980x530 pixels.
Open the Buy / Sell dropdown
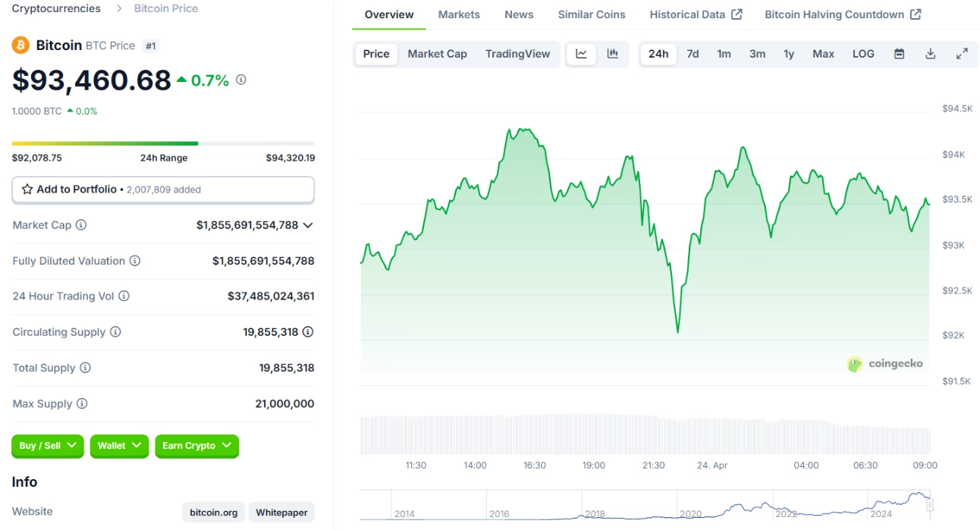pos(48,446)
